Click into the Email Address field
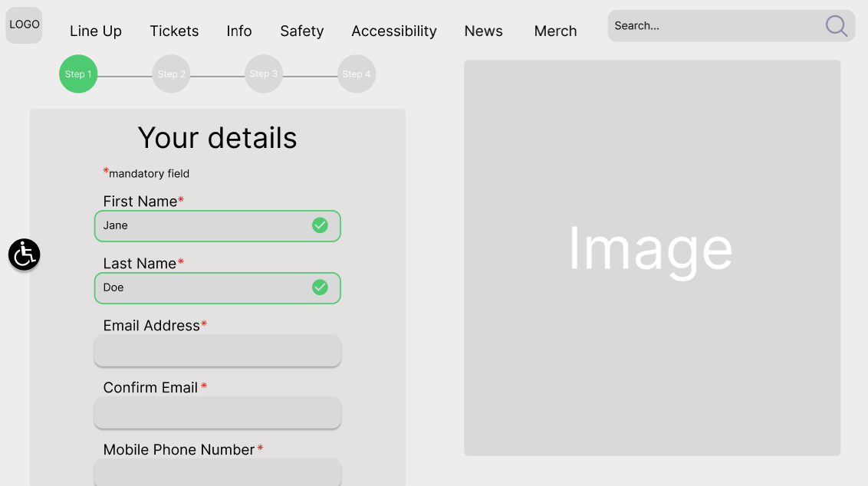The width and height of the screenshot is (868, 486). tap(217, 350)
